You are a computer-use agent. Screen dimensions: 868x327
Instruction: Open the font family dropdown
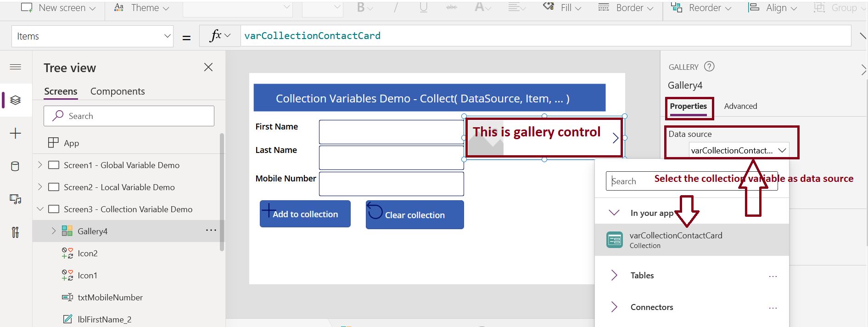tap(238, 8)
